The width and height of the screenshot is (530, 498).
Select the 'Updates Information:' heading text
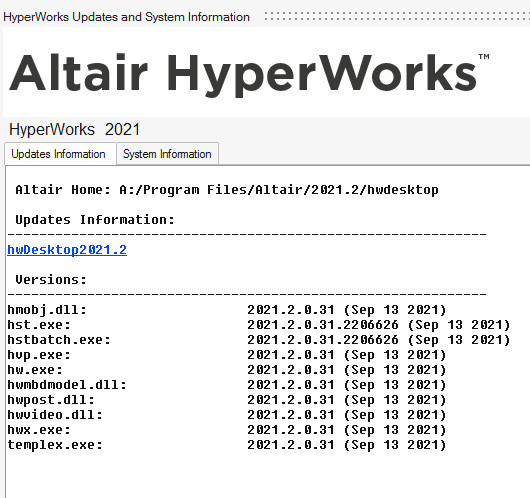click(95, 220)
